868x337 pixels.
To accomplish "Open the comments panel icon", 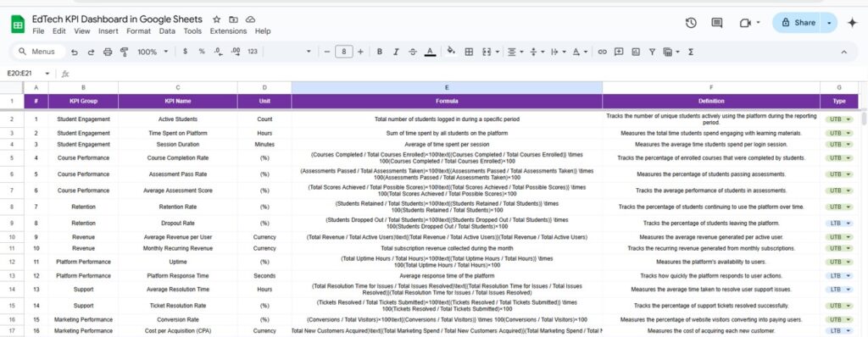I will click(717, 23).
